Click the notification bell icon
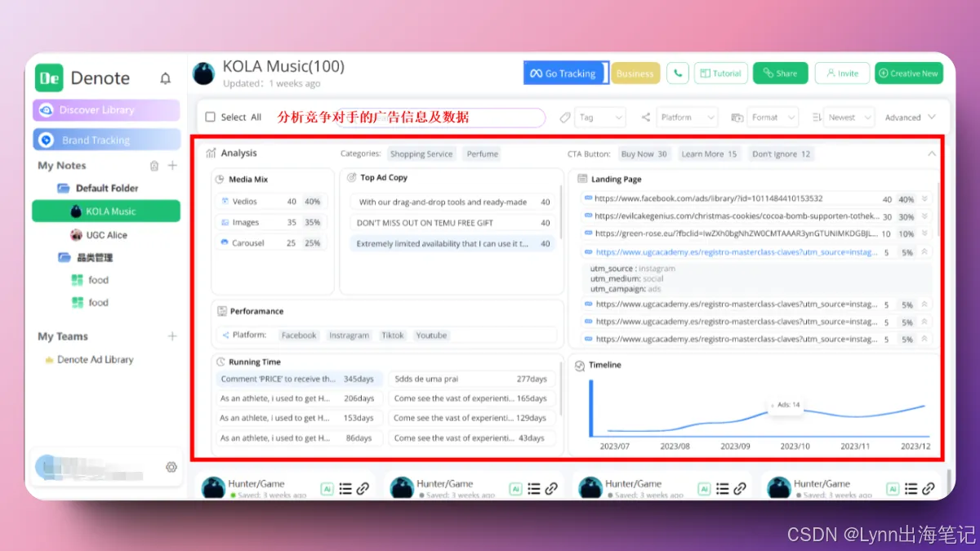This screenshot has height=551, width=980. click(166, 78)
